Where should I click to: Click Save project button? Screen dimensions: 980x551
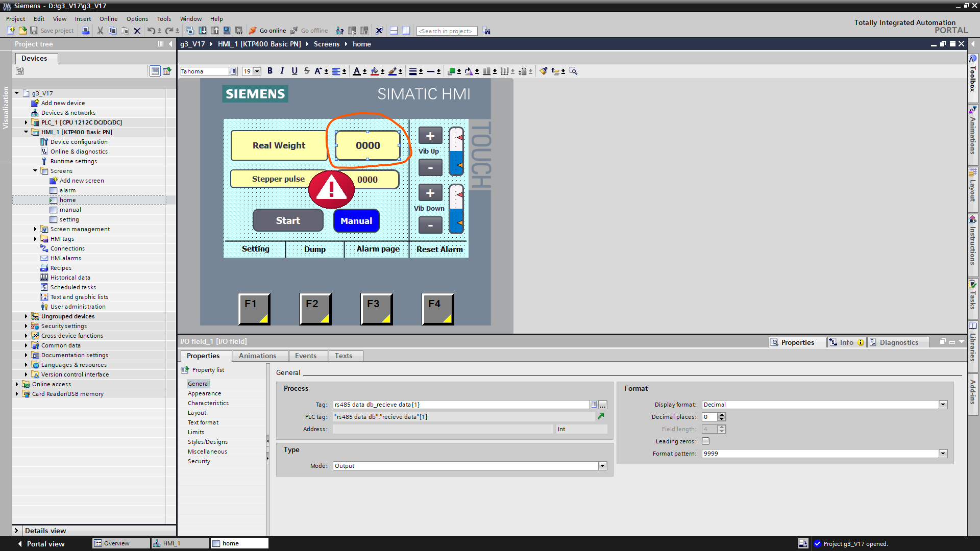point(52,31)
